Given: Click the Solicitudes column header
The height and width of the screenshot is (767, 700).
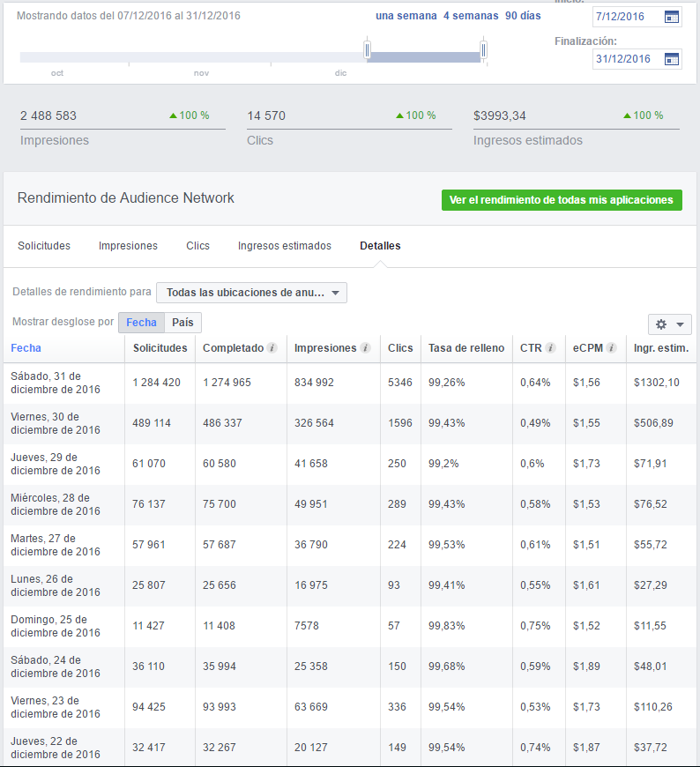Looking at the screenshot, I should [x=160, y=347].
